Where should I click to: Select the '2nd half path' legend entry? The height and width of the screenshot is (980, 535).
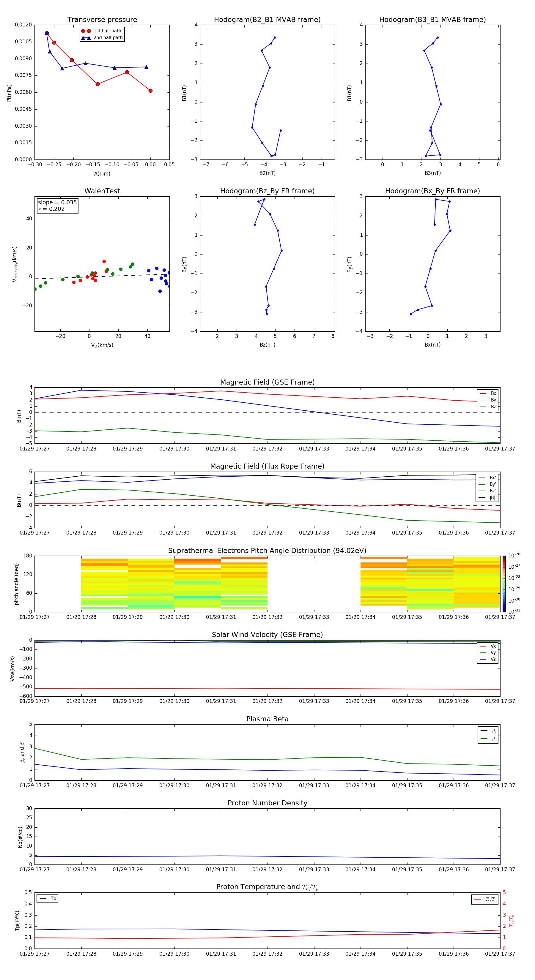pyautogui.click(x=102, y=38)
